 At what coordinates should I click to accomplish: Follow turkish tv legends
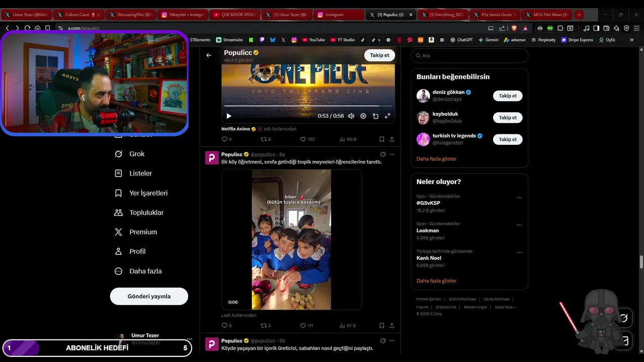508,139
